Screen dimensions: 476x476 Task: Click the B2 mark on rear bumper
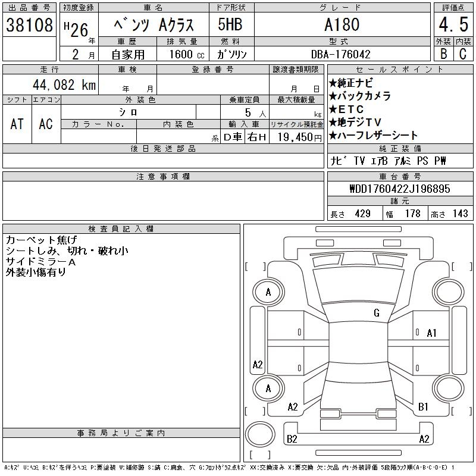pyautogui.click(x=292, y=439)
